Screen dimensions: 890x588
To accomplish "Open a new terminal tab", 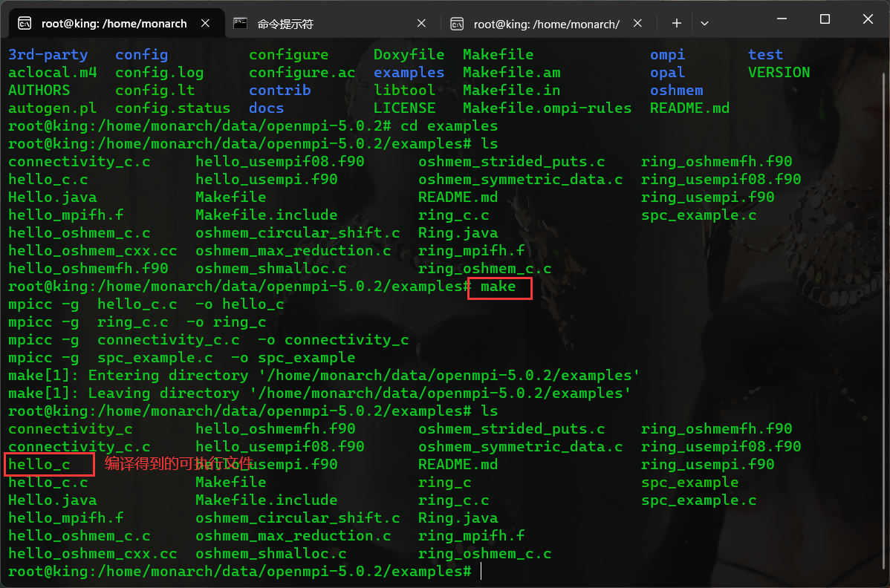I will click(677, 23).
